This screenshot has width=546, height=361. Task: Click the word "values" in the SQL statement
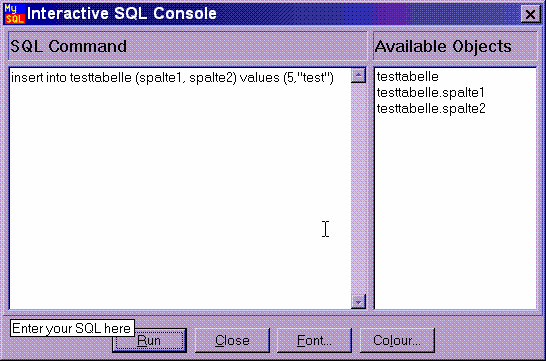259,77
